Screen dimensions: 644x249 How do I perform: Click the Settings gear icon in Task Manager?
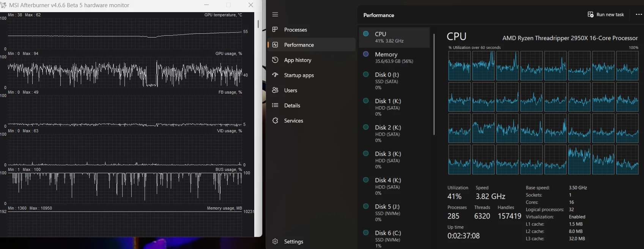tap(275, 241)
